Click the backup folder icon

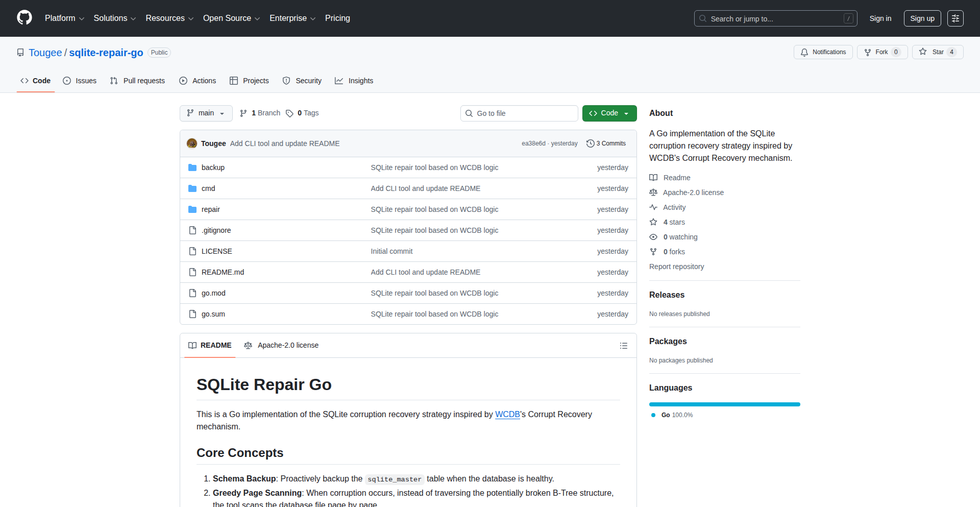(192, 167)
